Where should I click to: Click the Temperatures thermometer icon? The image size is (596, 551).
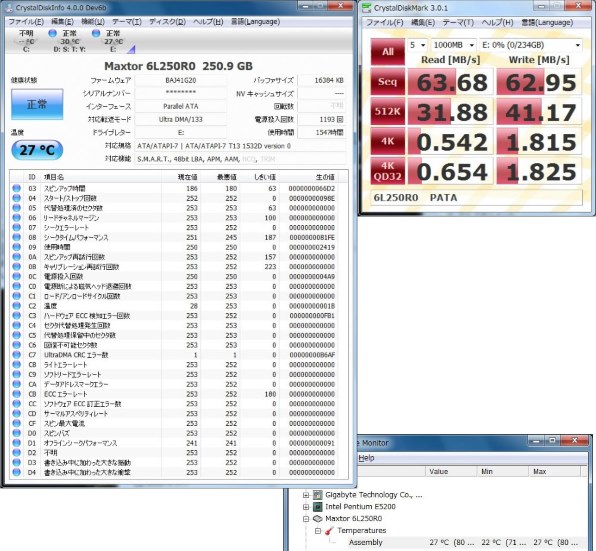click(x=330, y=530)
